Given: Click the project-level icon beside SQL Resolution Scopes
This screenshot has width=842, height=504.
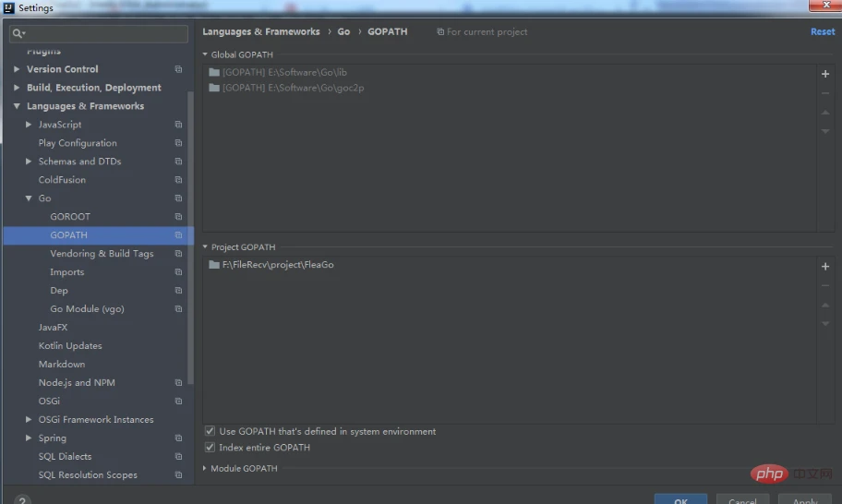Looking at the screenshot, I should click(x=178, y=475).
